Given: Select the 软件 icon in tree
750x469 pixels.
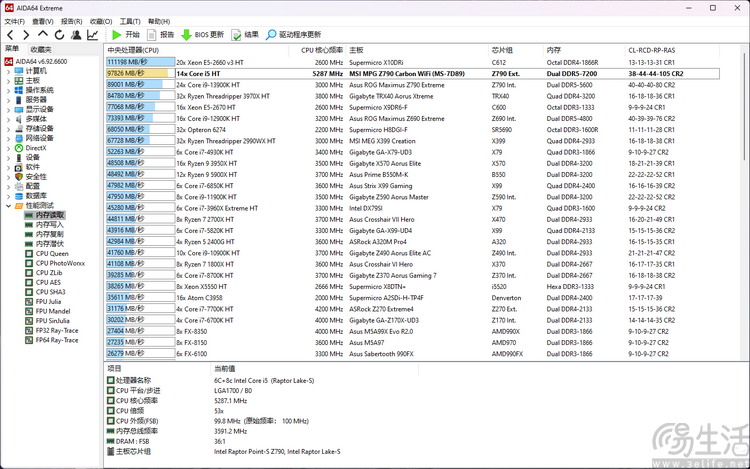Looking at the screenshot, I should 19,167.
